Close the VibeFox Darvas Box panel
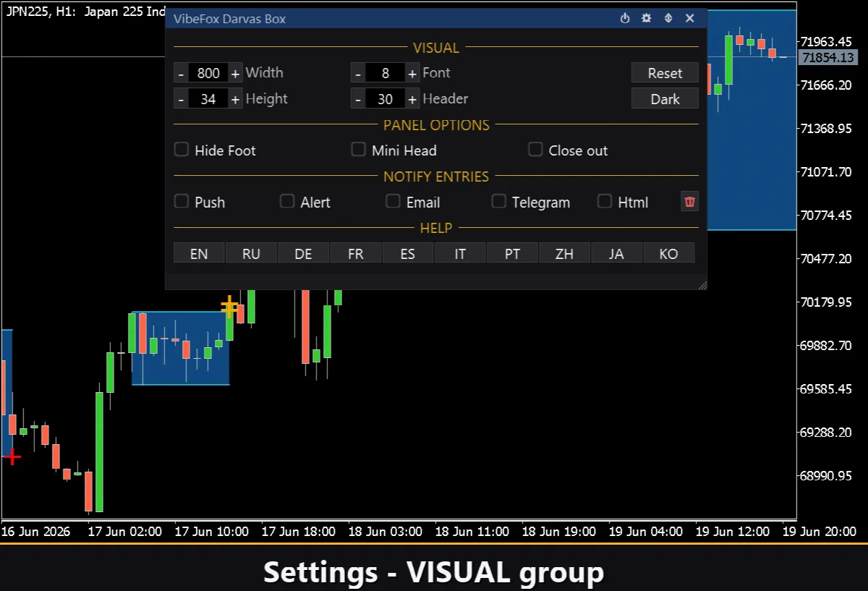Image resolution: width=868 pixels, height=591 pixels. [x=690, y=19]
